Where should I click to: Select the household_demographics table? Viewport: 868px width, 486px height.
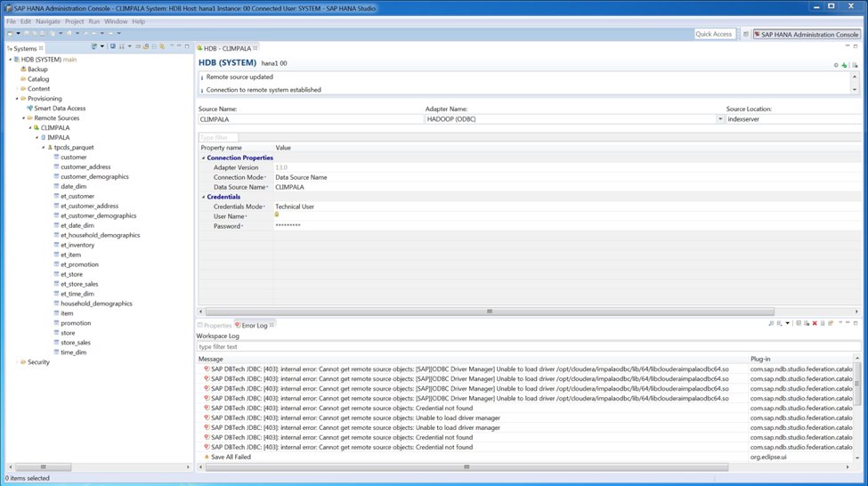tap(96, 304)
